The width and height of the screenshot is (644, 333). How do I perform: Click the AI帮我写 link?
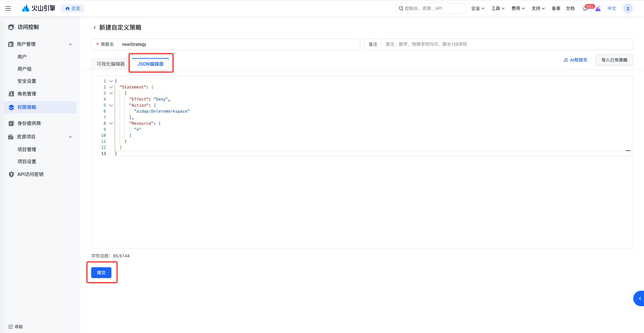coord(575,60)
